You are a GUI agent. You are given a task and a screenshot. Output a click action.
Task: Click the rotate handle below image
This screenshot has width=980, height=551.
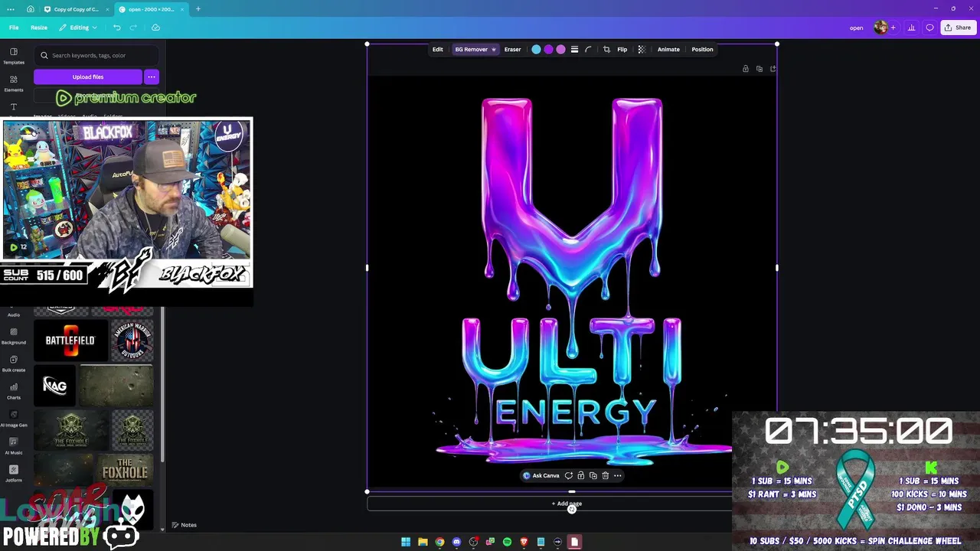571,510
